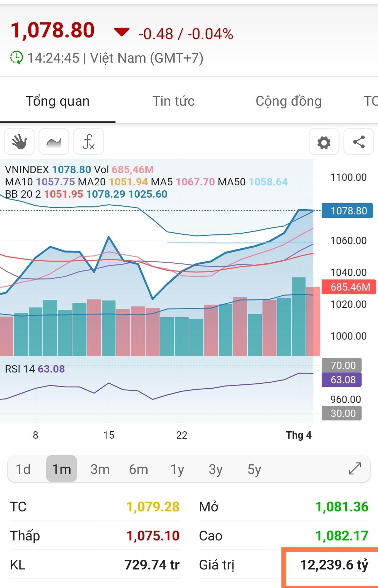Set chart period to 1y
378x588 pixels.
coord(177,469)
